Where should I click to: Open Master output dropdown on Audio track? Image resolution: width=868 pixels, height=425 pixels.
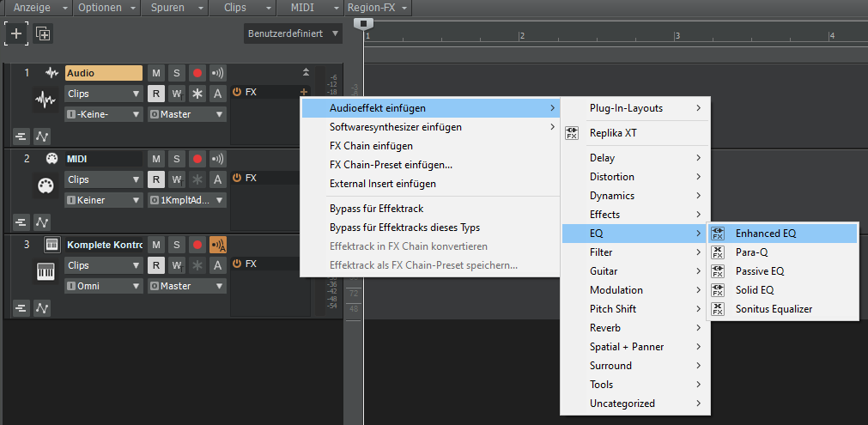(x=187, y=114)
